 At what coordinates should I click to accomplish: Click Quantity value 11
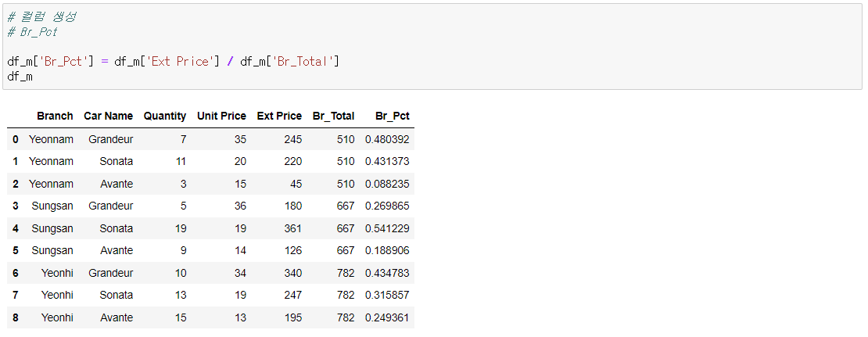click(x=181, y=162)
